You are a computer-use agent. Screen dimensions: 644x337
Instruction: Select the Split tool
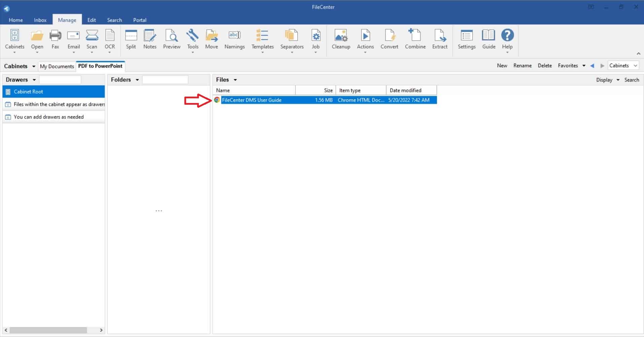pos(131,40)
